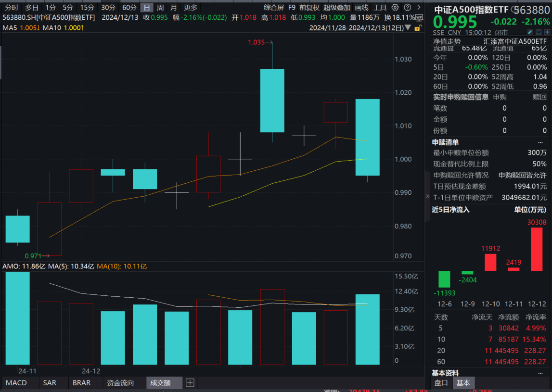
Task: Select the 画线 drawing tool
Action: [362, 7]
